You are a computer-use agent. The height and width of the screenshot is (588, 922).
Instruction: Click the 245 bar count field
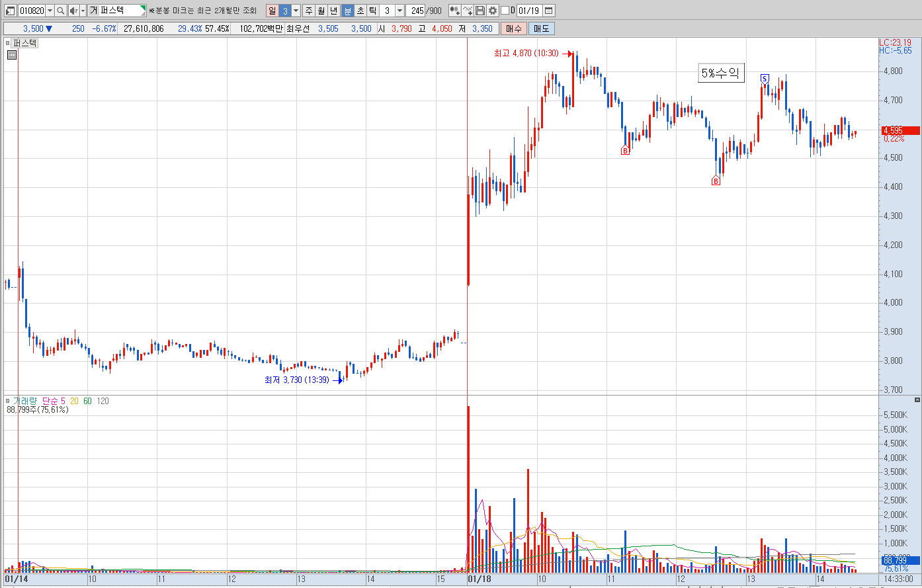417,11
